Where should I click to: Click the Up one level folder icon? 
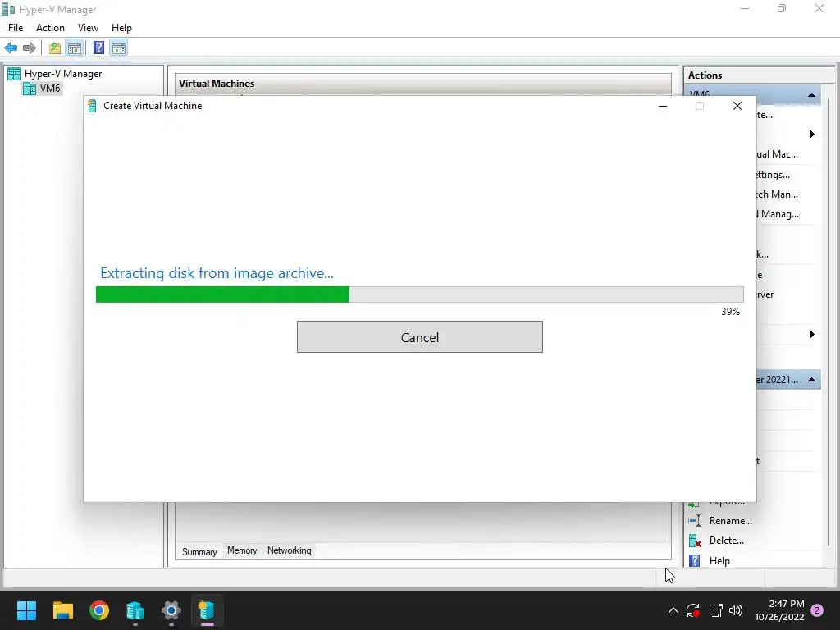pyautogui.click(x=55, y=48)
